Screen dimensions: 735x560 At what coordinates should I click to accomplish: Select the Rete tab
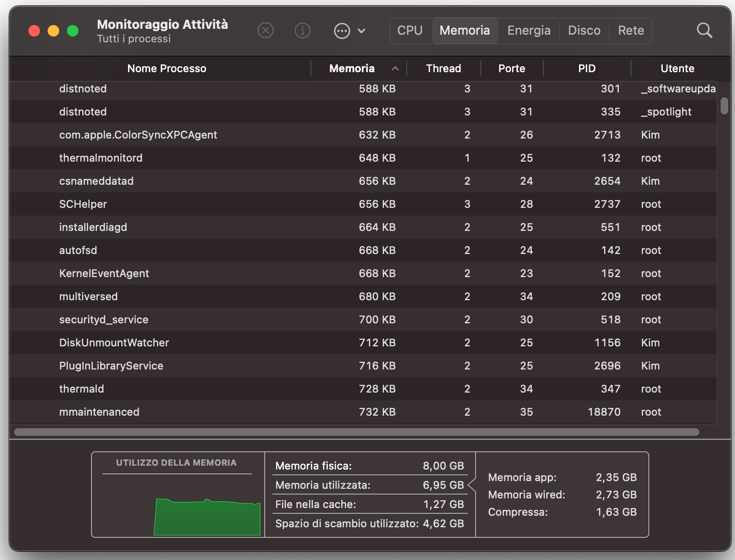point(631,31)
